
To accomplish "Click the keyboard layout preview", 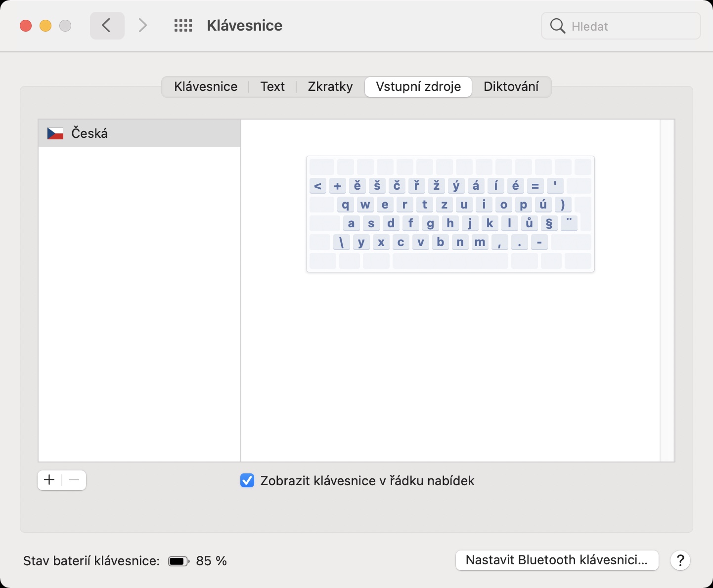I will click(x=450, y=214).
